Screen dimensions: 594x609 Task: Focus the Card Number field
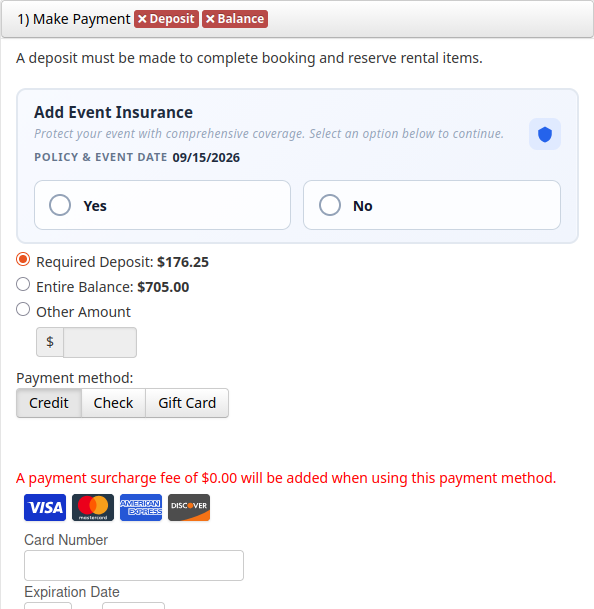tap(134, 566)
